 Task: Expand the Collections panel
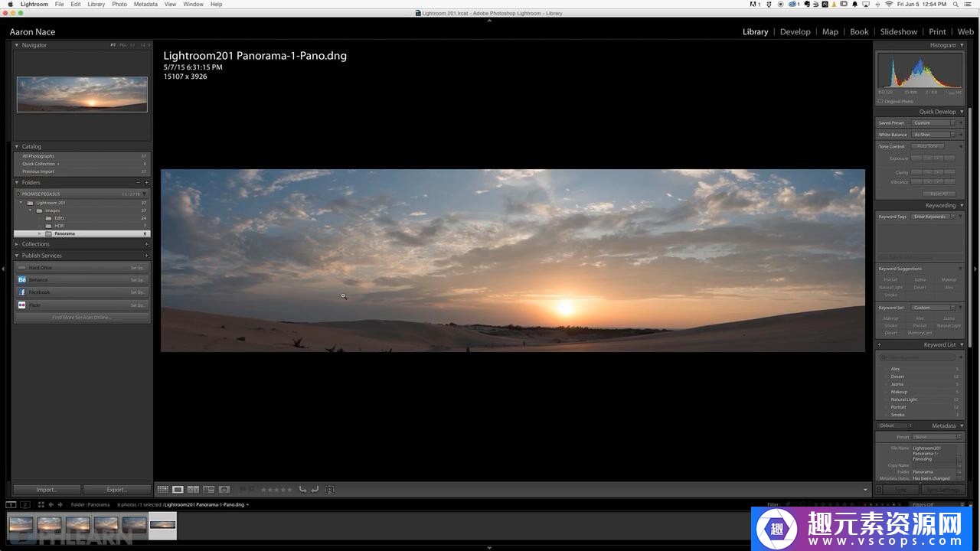point(17,244)
